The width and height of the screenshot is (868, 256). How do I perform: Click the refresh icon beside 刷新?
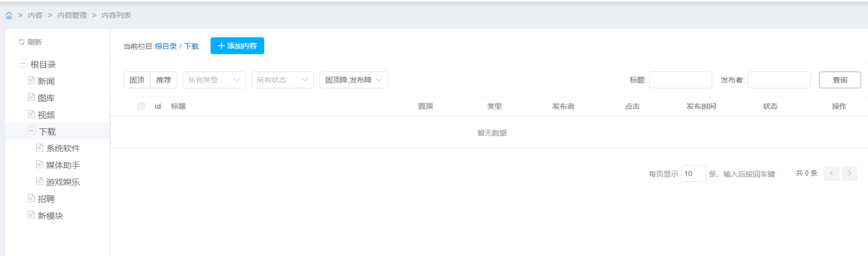(x=22, y=42)
